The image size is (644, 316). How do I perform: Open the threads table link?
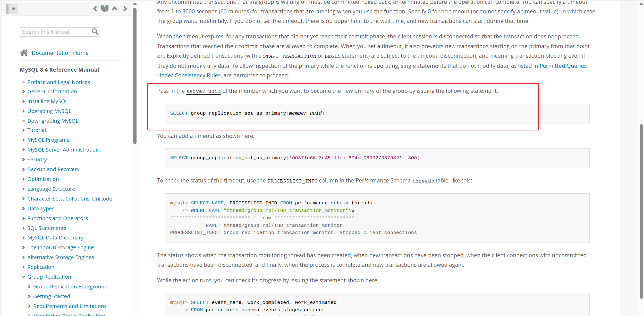423,181
